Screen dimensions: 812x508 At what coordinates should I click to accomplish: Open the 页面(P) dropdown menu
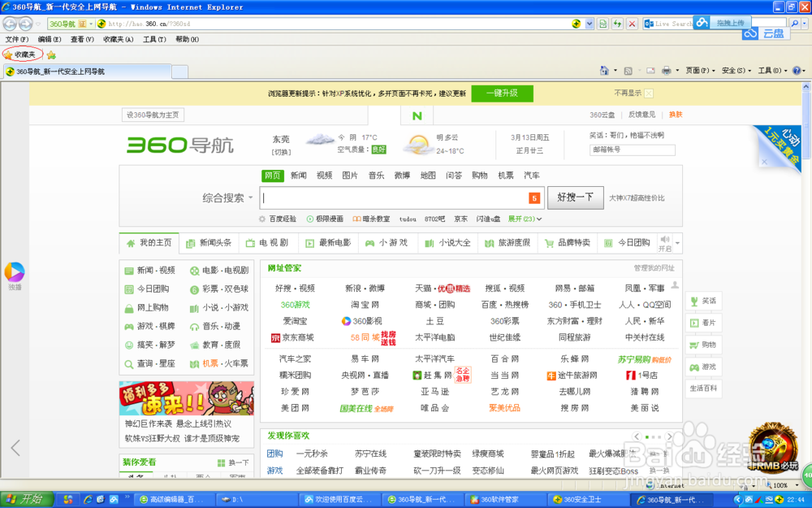(700, 71)
